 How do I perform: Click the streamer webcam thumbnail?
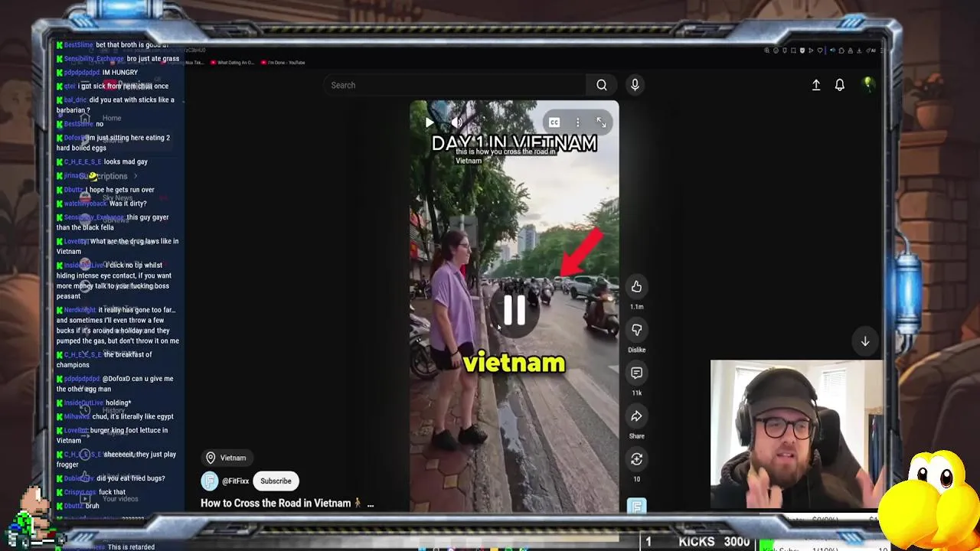(x=796, y=434)
